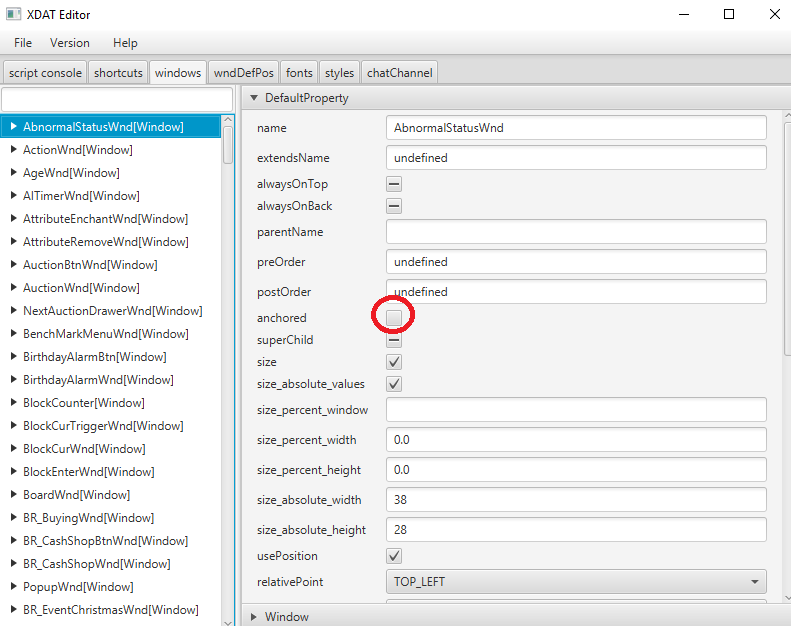The image size is (791, 626).
Task: Select the windows tab
Action: click(x=178, y=73)
